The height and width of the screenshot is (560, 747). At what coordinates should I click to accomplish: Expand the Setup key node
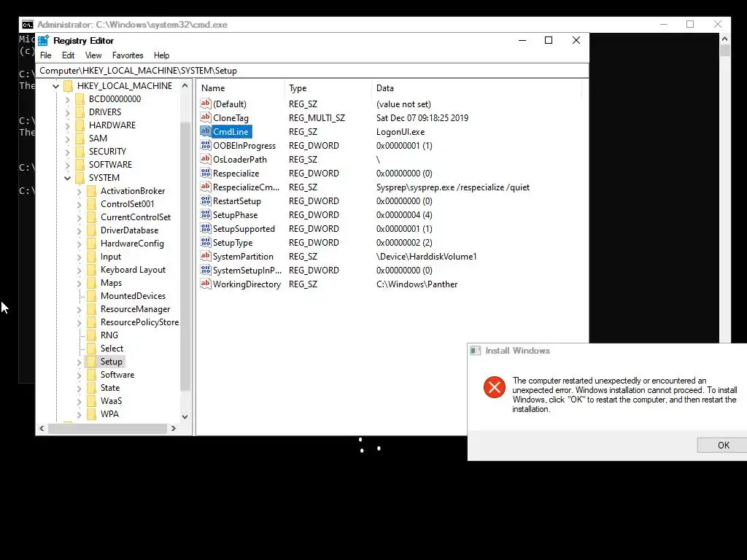click(79, 362)
